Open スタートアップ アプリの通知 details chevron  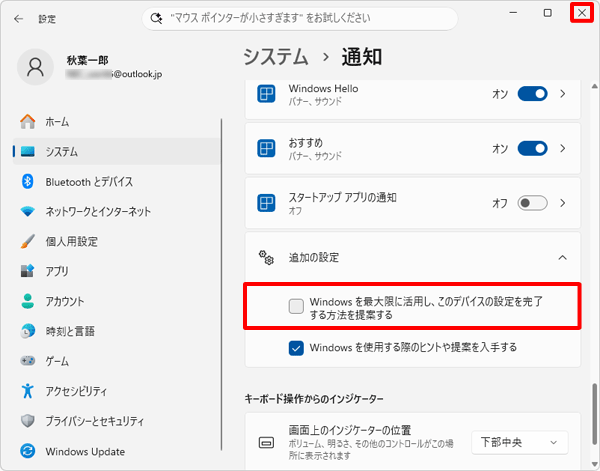click(562, 203)
